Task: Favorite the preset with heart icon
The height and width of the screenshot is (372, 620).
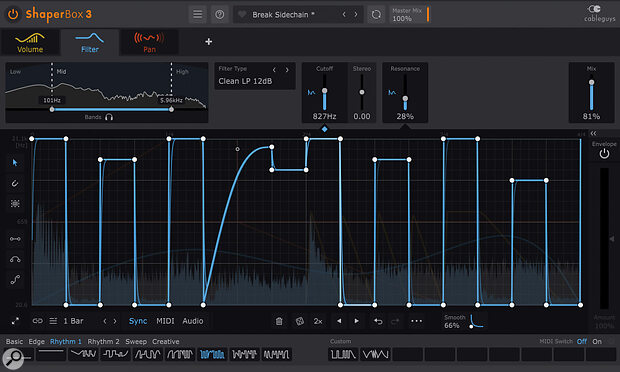Action: point(242,15)
